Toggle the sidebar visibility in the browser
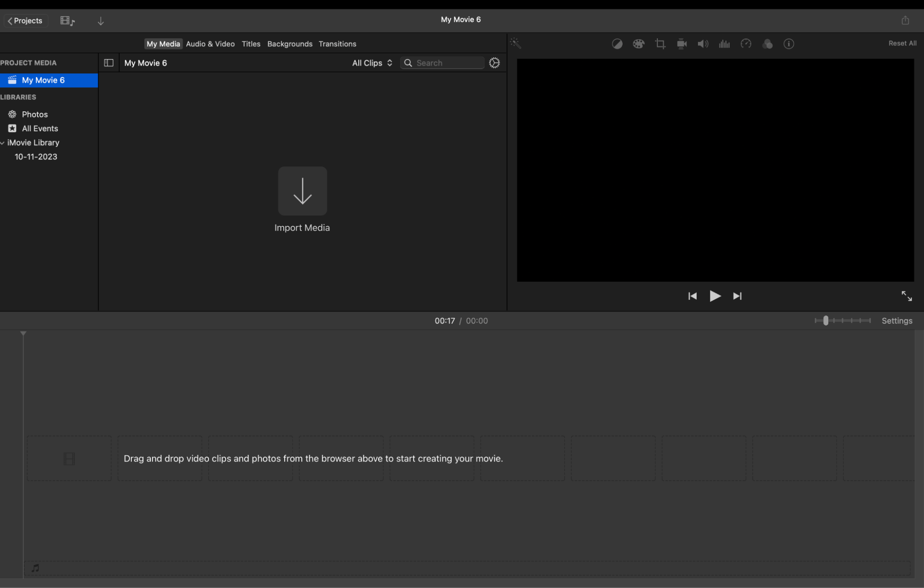 [109, 62]
